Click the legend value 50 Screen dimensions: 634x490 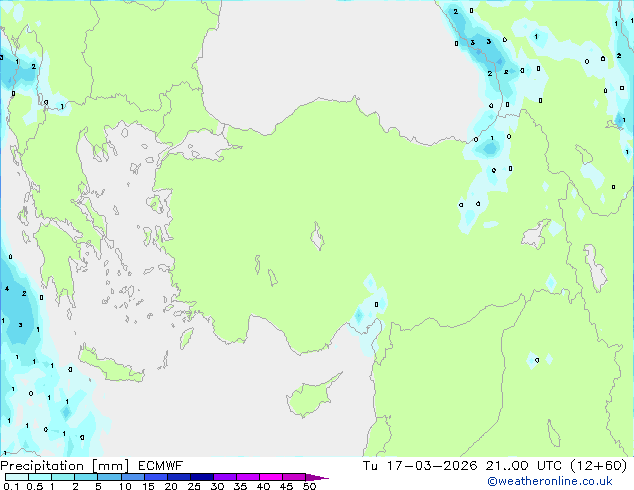point(309,486)
